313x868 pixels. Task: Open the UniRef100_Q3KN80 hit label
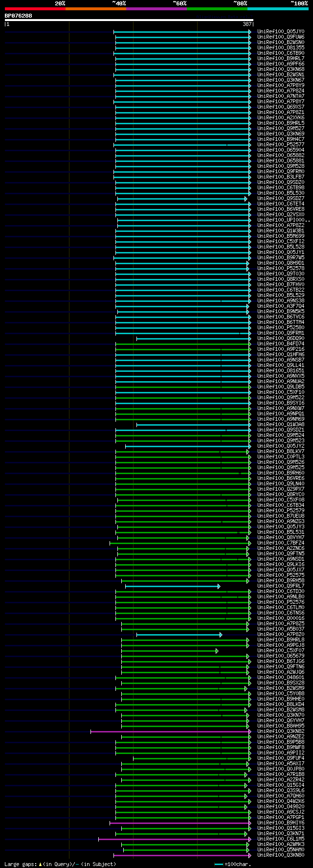[x=281, y=855]
